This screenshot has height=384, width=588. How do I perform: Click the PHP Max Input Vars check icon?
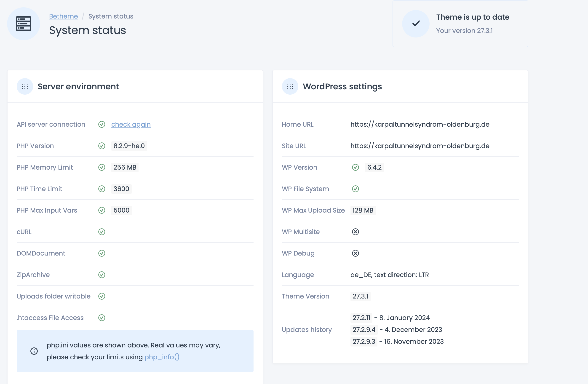click(x=102, y=210)
